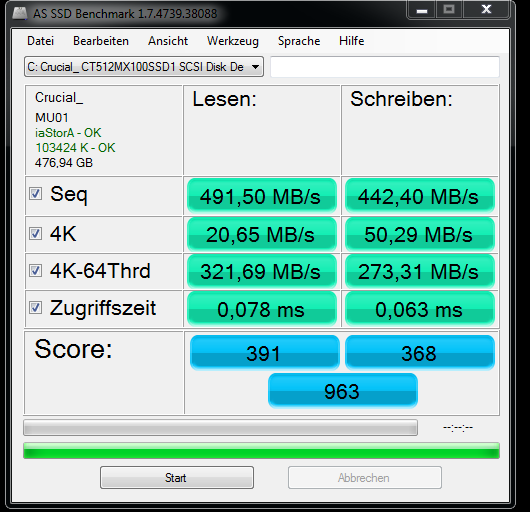The height and width of the screenshot is (512, 530).
Task: Click the 4K-64Thrd write value 273,31 MB/s
Action: (420, 271)
